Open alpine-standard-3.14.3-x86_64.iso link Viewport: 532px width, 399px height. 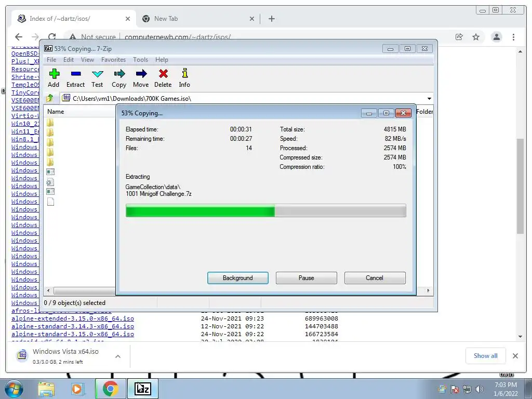pos(73,326)
